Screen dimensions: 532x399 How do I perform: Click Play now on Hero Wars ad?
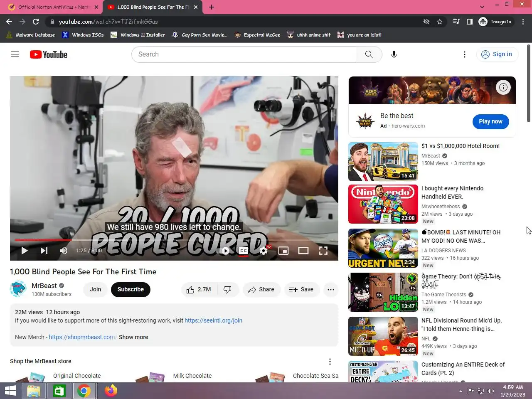490,121
